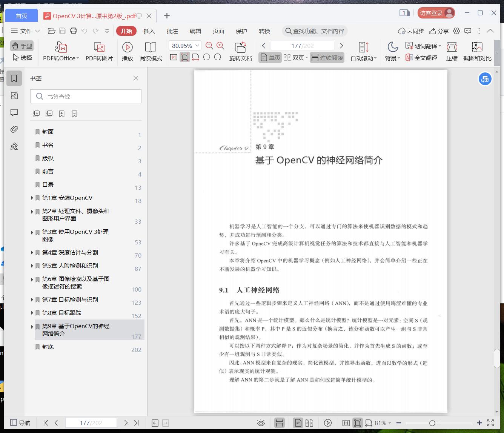Screen dimensions: 504x433
Task: Click collapse all bookmarks icon
Action: click(49, 114)
